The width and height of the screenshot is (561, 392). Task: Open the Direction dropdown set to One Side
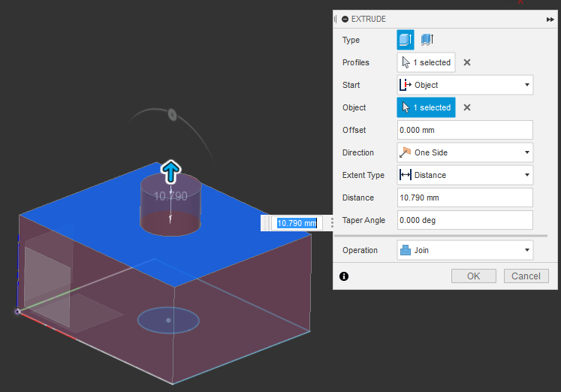(465, 152)
